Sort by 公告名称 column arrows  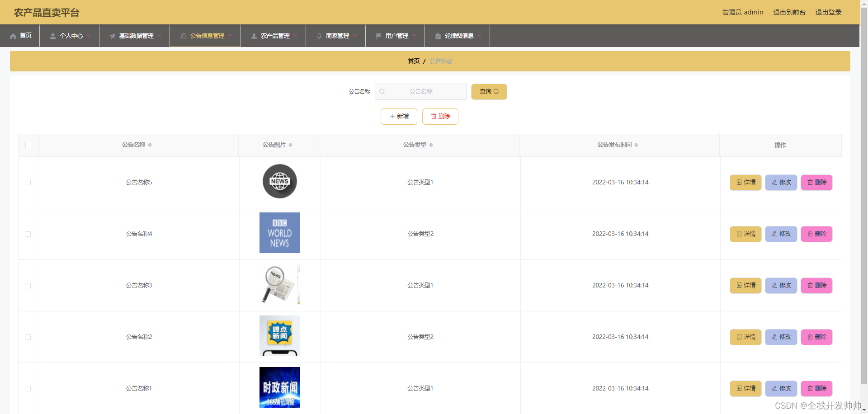coord(150,145)
